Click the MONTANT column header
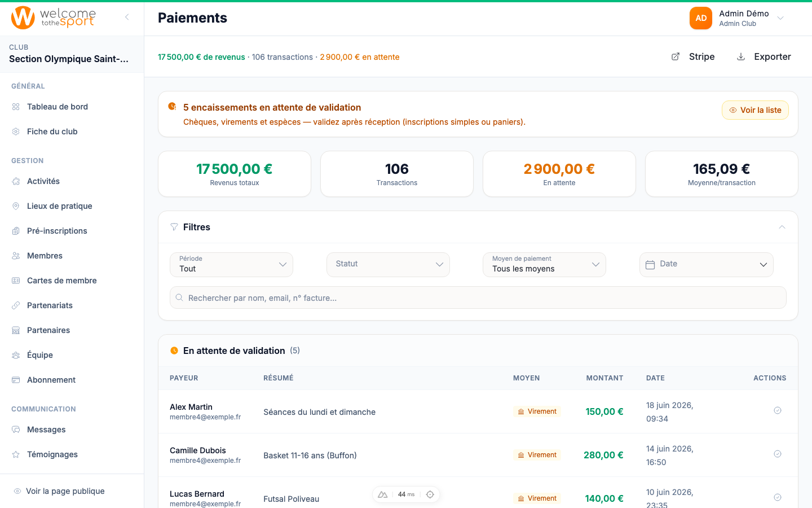The height and width of the screenshot is (508, 812). click(x=604, y=378)
